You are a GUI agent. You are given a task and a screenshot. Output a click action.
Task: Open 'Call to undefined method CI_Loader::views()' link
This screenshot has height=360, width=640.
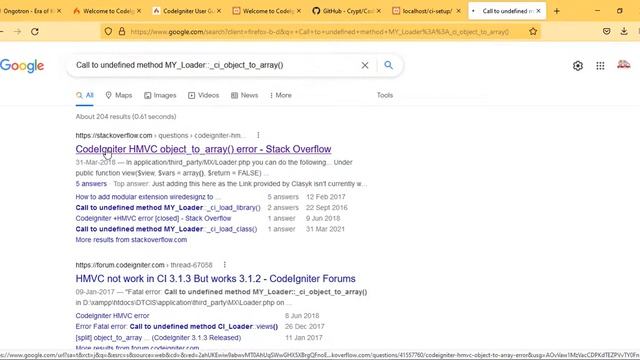[177, 327]
